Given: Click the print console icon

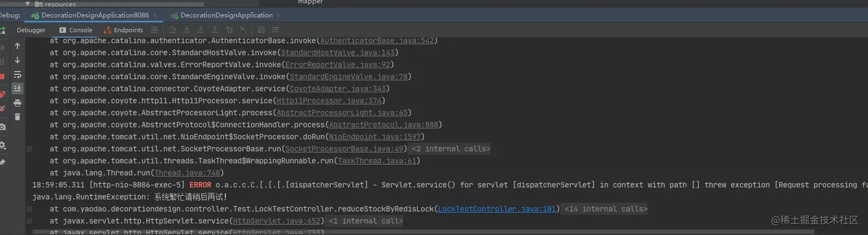Looking at the screenshot, I should click(17, 103).
